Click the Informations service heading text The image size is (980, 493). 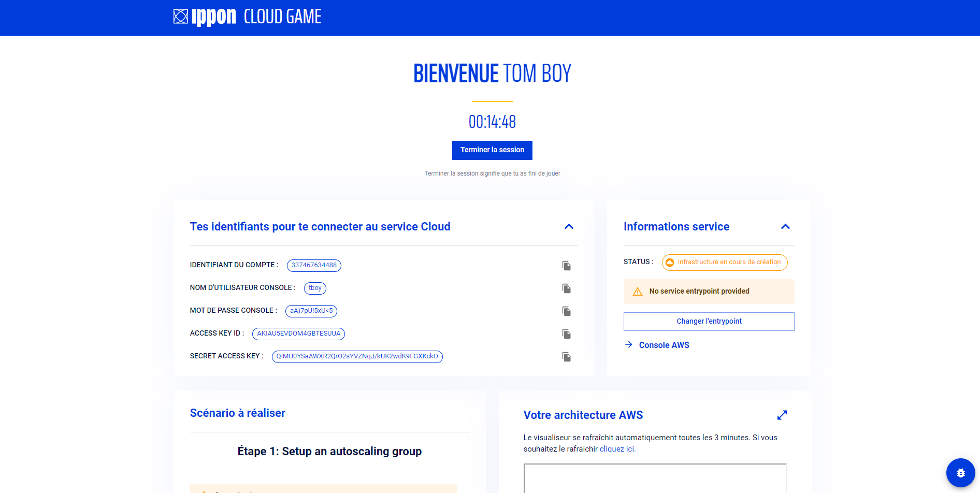(x=676, y=226)
